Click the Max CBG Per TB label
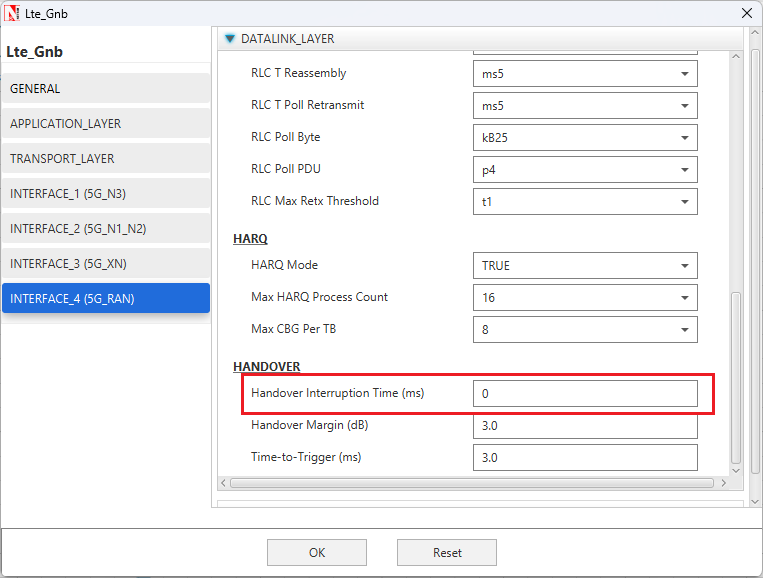This screenshot has height=578, width=763. [293, 329]
